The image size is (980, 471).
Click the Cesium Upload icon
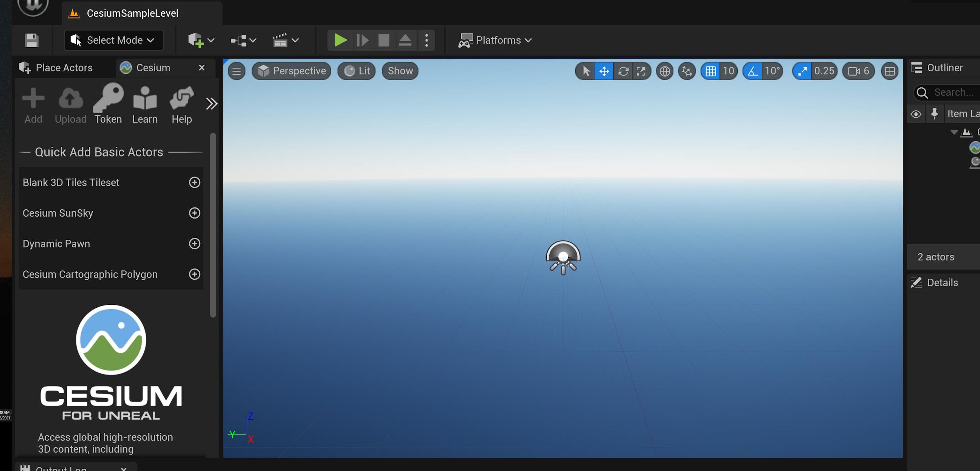coord(70,104)
